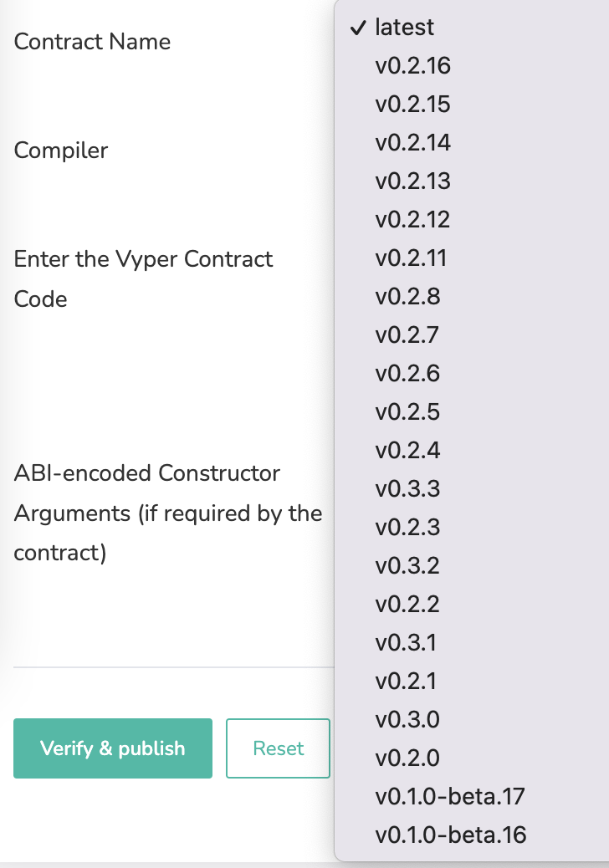Choose version v0.2.1

[x=407, y=681]
